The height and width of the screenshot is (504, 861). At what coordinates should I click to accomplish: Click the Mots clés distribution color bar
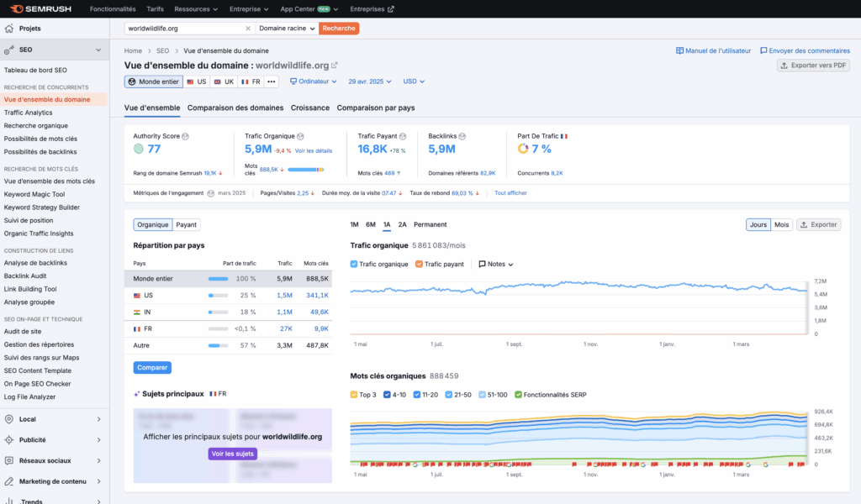[x=306, y=170]
